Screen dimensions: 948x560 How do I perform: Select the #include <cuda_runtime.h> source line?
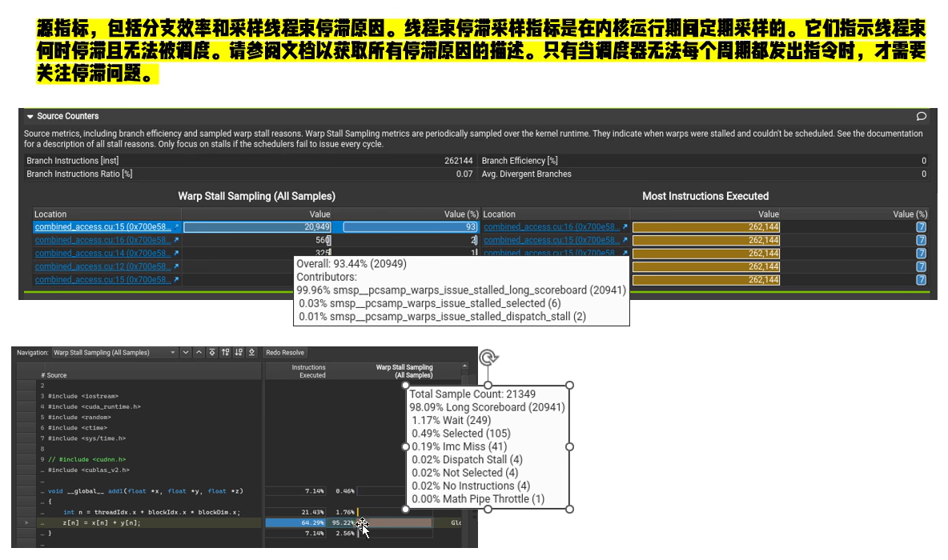point(94,406)
